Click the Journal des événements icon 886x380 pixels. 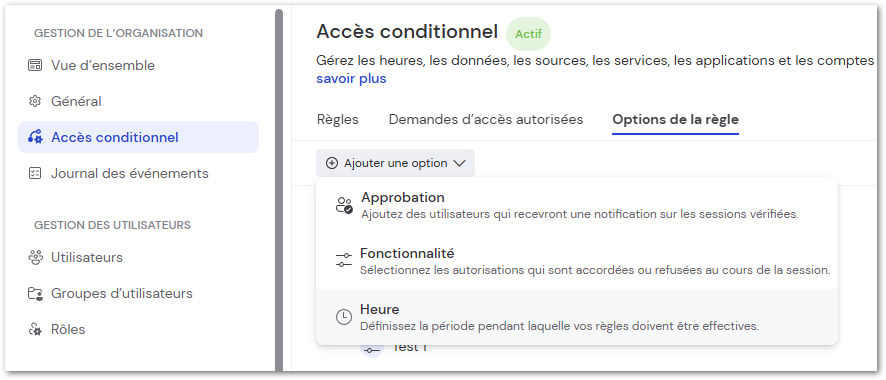click(35, 173)
